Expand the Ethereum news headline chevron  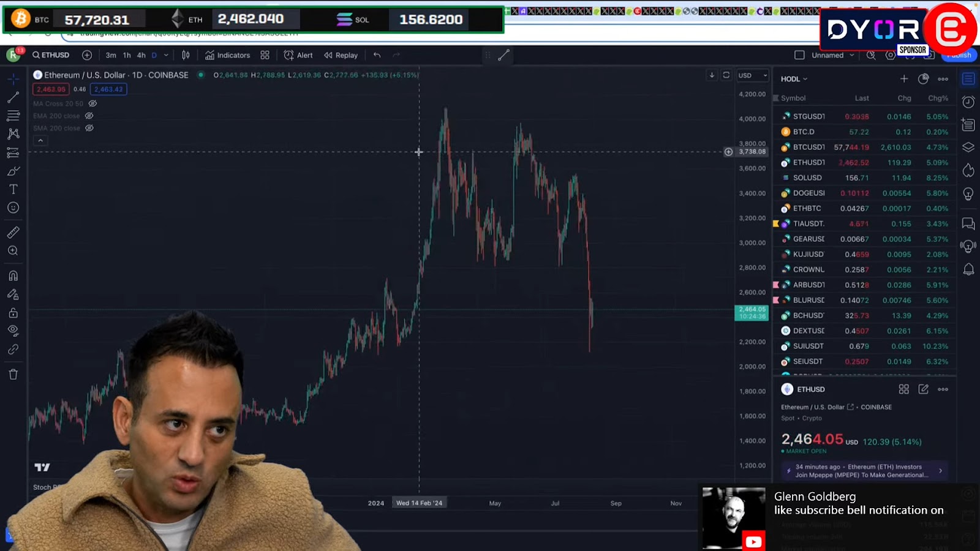(x=941, y=471)
